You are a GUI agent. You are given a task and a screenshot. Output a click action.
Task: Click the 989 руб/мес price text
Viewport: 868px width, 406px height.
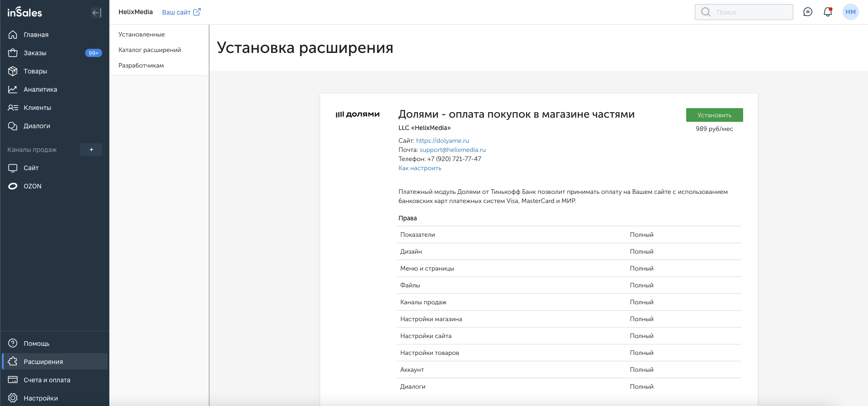point(714,129)
